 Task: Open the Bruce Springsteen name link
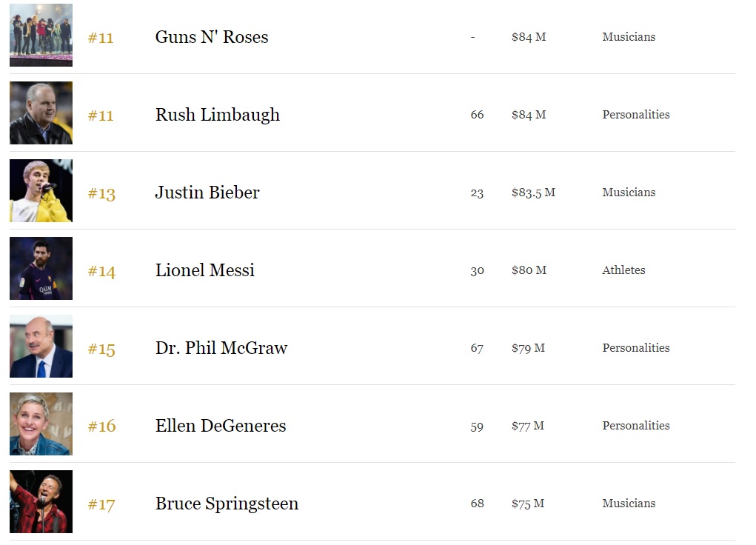click(227, 504)
